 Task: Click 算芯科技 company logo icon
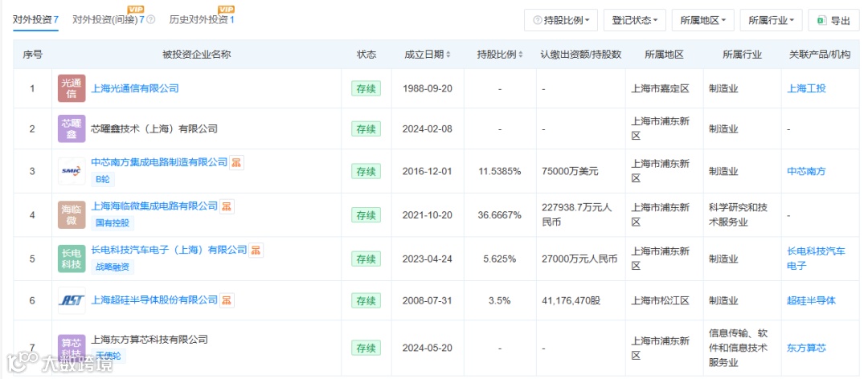pos(72,348)
